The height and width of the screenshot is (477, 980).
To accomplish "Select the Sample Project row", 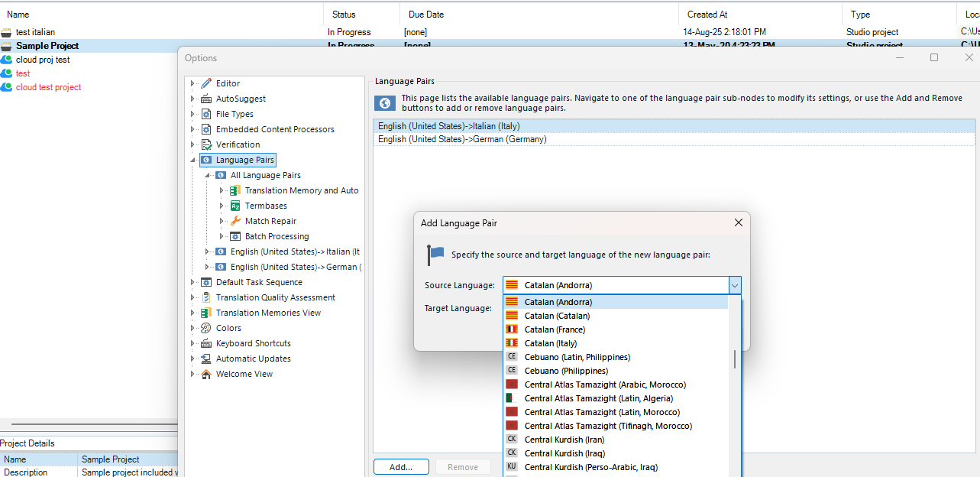I will 46,45.
